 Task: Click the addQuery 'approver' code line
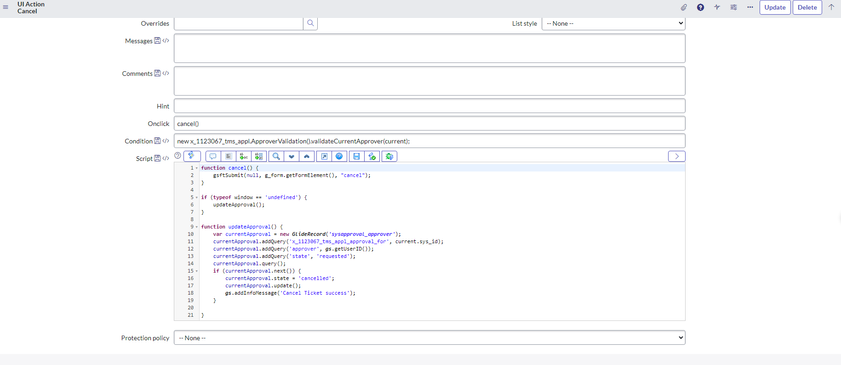tap(293, 249)
